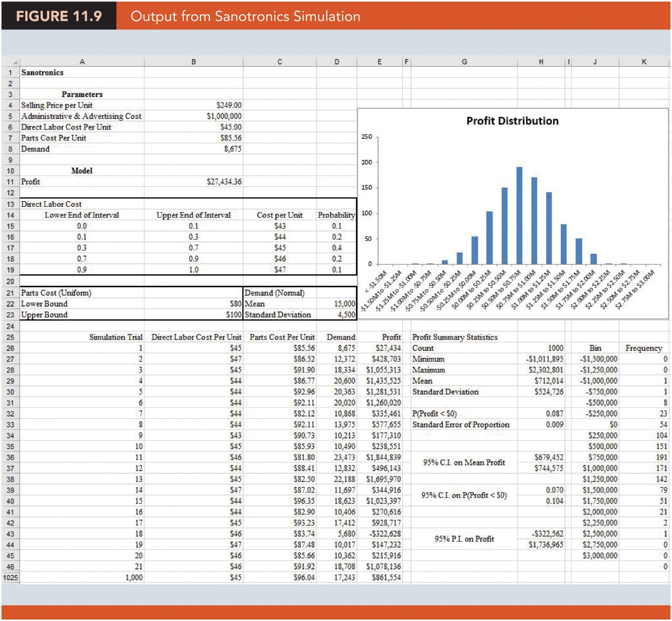672x621 pixels.
Task: Click the Profit Distribution chart title
Action: (513, 120)
